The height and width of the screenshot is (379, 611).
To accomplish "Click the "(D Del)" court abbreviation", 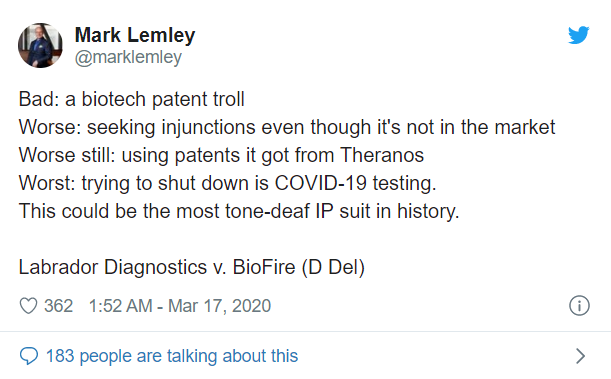I will tap(334, 267).
